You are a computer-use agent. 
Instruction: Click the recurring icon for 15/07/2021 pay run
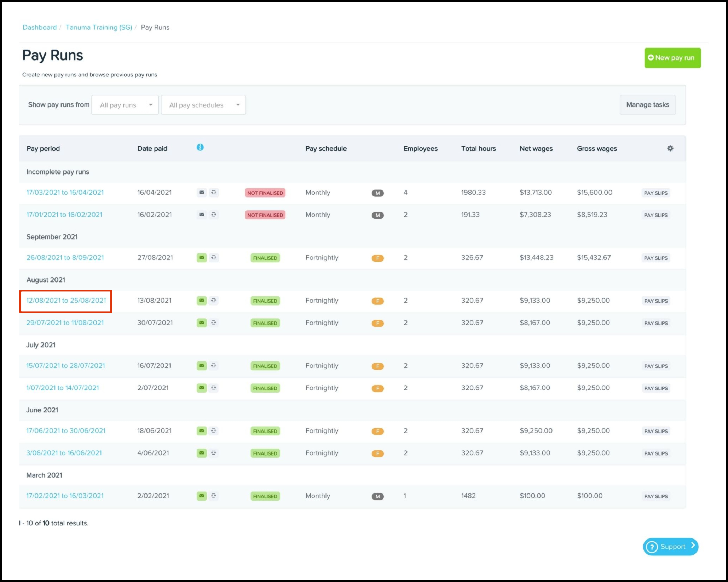click(x=214, y=366)
